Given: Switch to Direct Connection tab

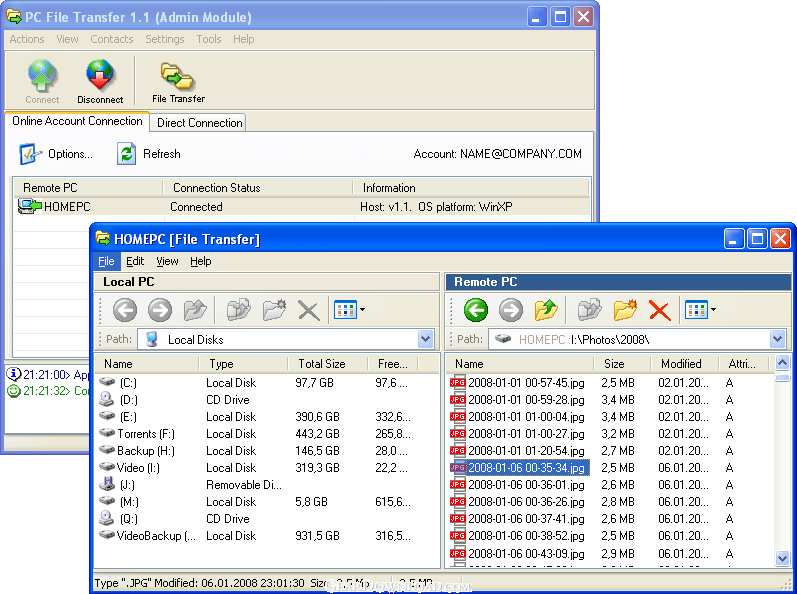Looking at the screenshot, I should point(199,123).
